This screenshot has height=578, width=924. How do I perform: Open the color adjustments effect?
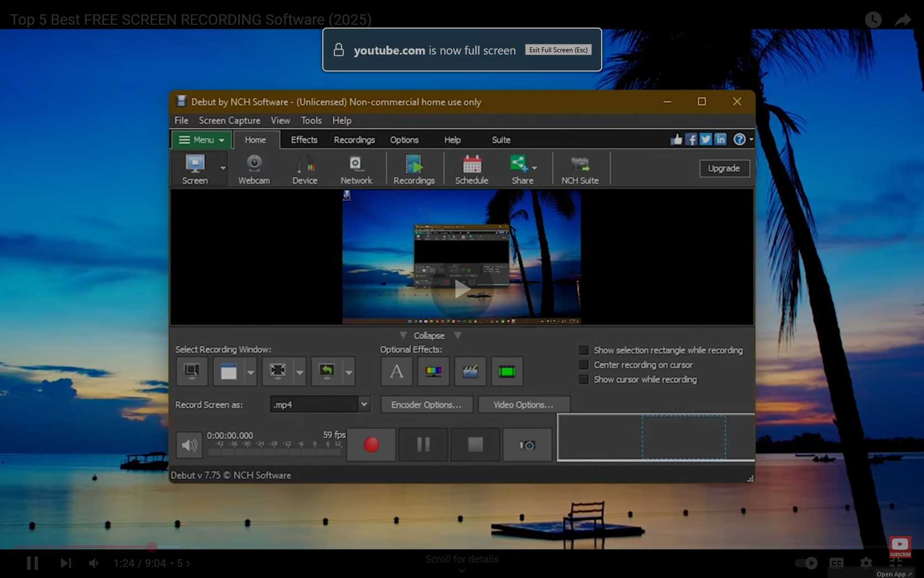433,372
